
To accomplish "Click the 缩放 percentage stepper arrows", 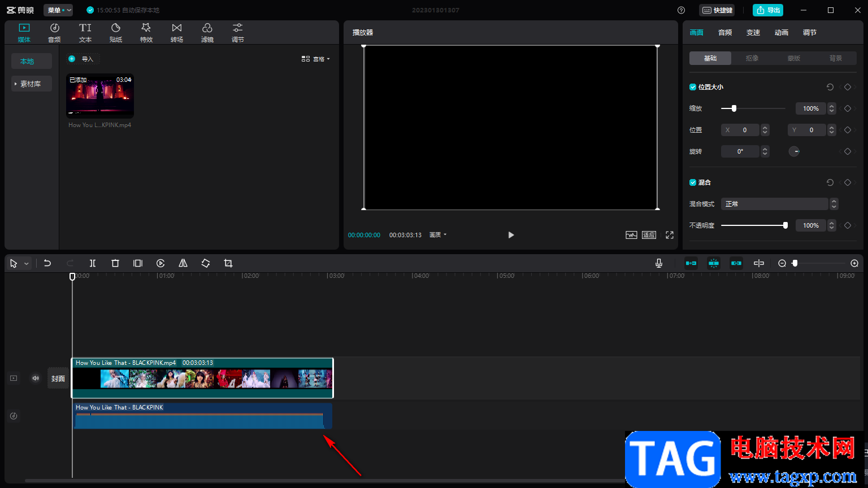I will click(832, 108).
